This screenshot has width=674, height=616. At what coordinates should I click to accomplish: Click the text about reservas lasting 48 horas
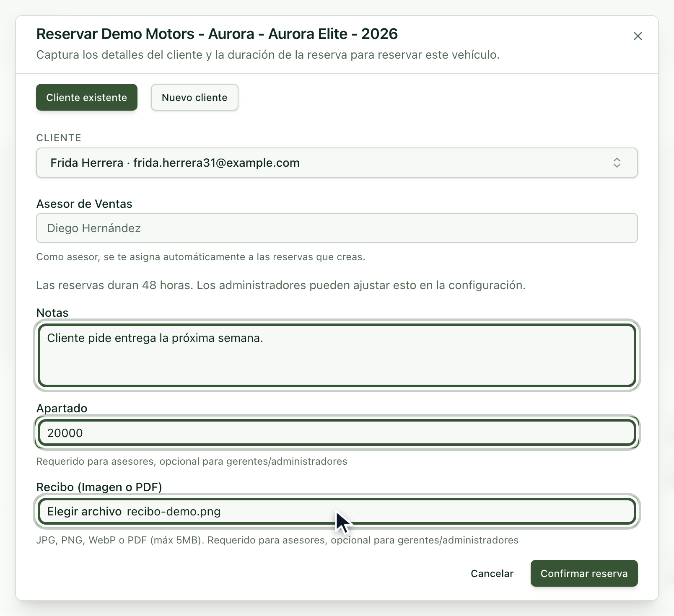coord(281,285)
